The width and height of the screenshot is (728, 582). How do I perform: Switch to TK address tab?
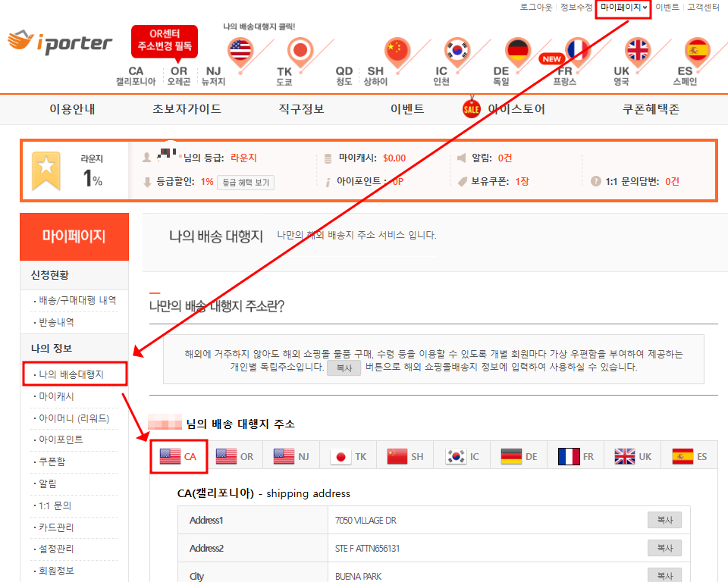coord(348,457)
